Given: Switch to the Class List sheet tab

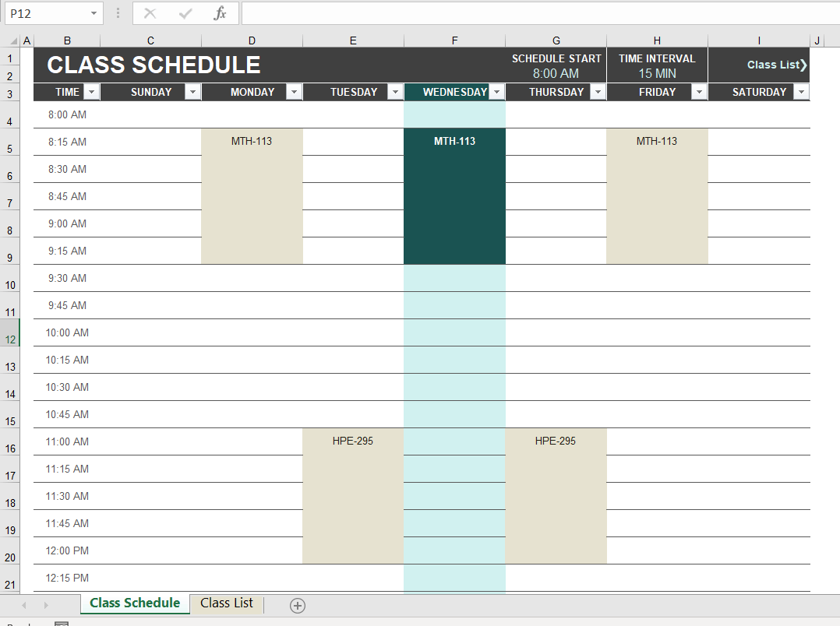Looking at the screenshot, I should [x=226, y=603].
